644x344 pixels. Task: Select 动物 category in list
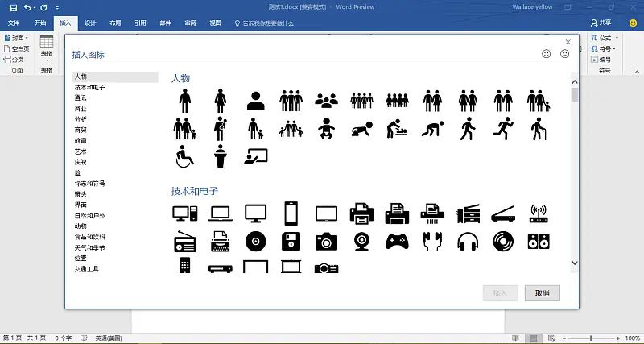(x=80, y=226)
